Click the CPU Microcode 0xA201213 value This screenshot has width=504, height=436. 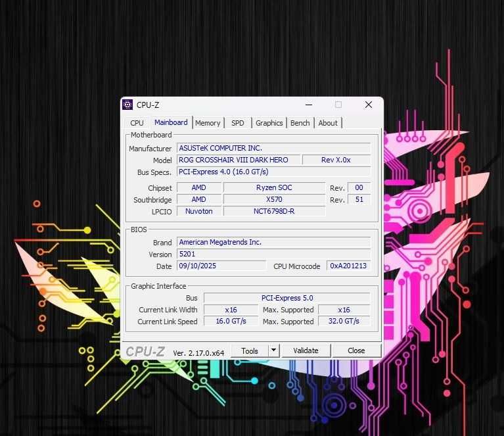(348, 266)
